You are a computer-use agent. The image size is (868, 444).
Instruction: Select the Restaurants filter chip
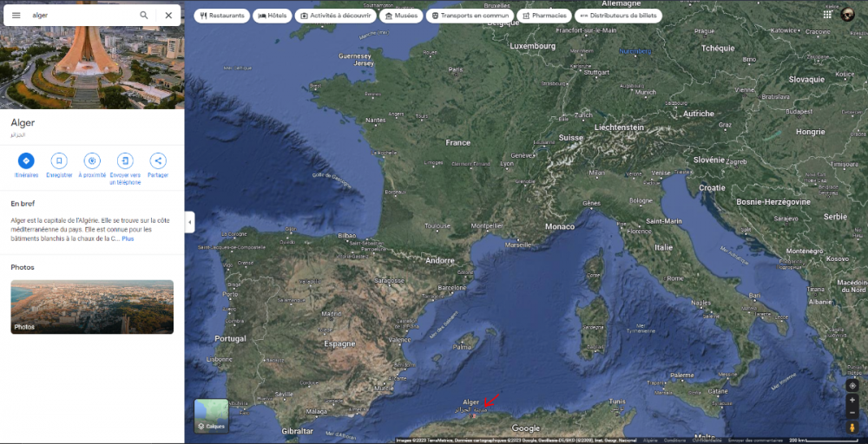click(x=221, y=16)
